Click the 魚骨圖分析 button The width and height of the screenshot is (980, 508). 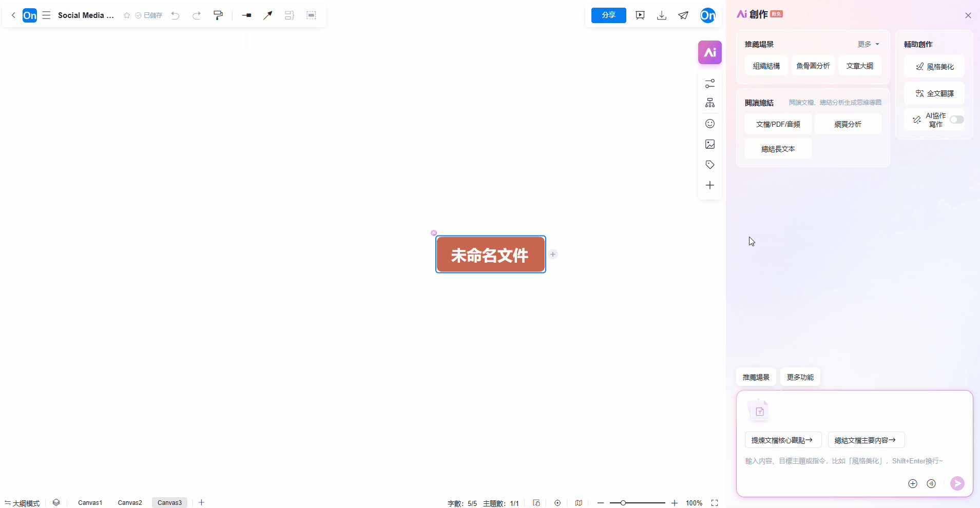[813, 66]
